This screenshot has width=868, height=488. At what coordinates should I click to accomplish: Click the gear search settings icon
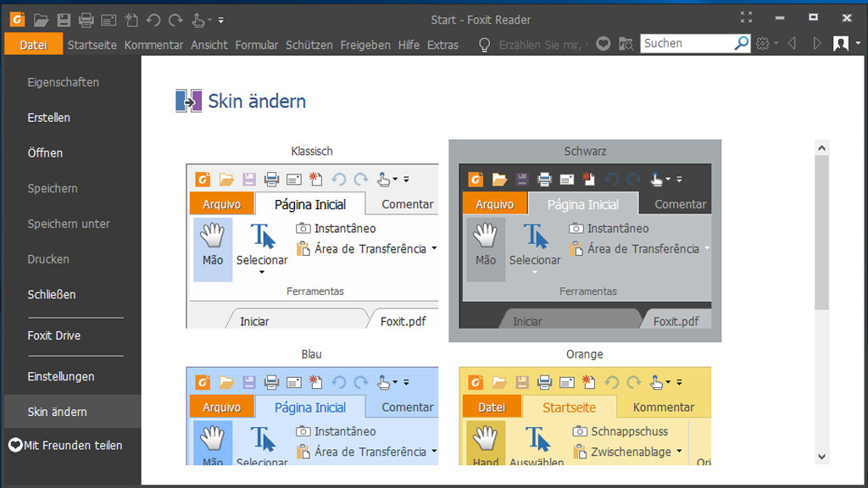click(763, 43)
